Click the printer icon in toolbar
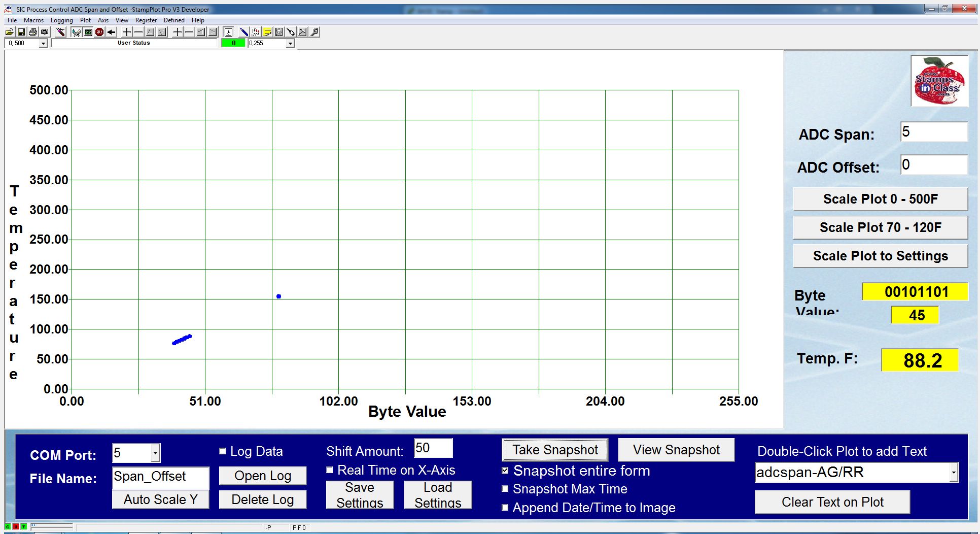 33,32
